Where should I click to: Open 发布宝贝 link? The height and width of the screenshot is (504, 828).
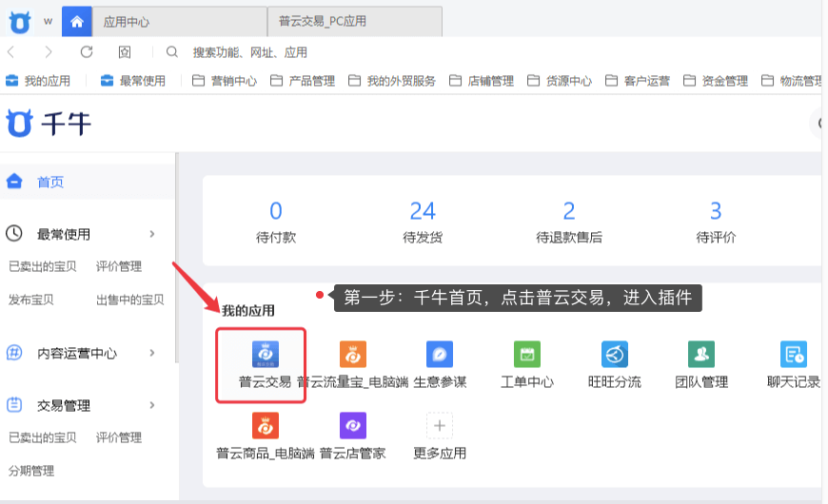coord(30,300)
